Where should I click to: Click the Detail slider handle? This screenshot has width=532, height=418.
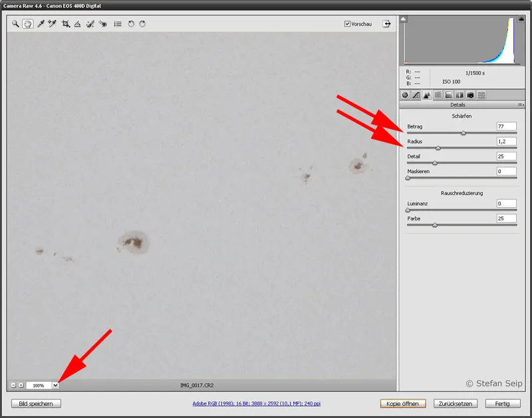click(435, 163)
